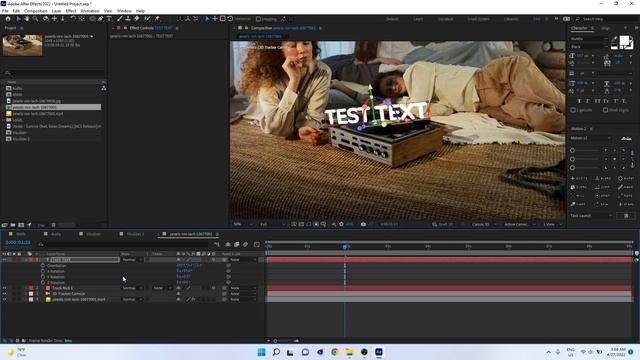
Task: Select the Hand tool
Action: tap(27, 19)
